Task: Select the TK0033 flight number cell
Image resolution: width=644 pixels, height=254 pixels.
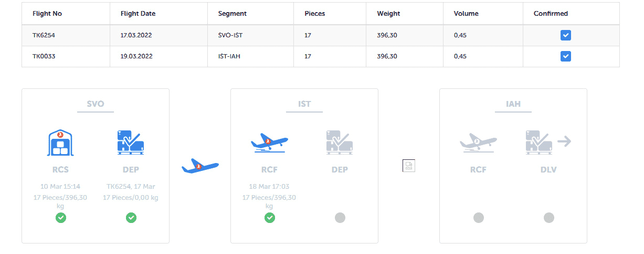Action: point(66,56)
